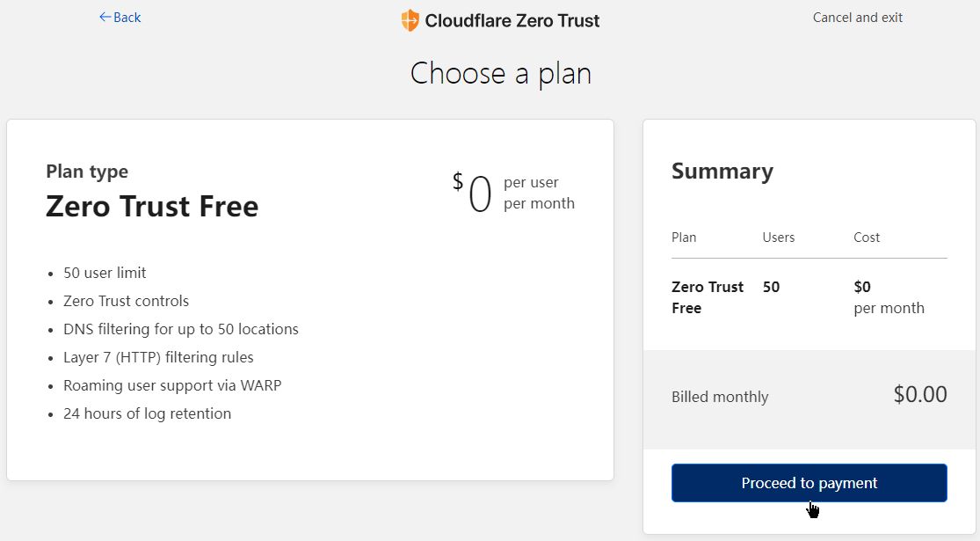Click Cancel and exit
Screen dimensions: 980x541
857,18
